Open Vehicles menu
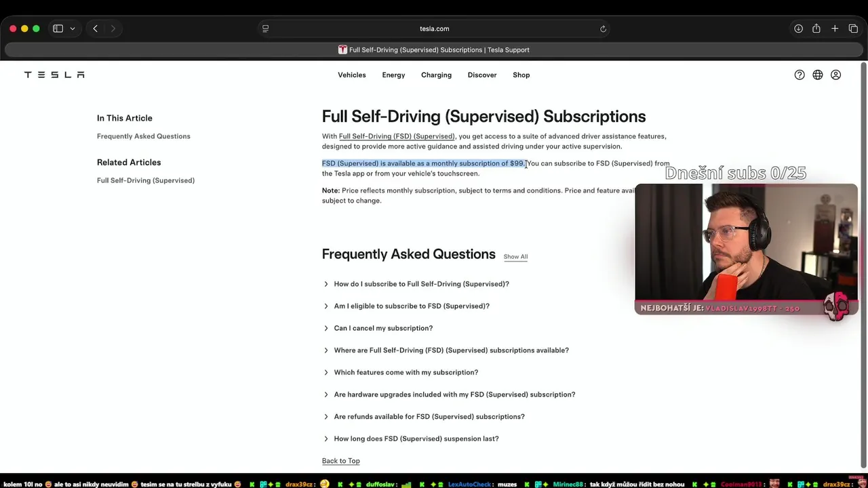868x488 pixels. coord(351,75)
